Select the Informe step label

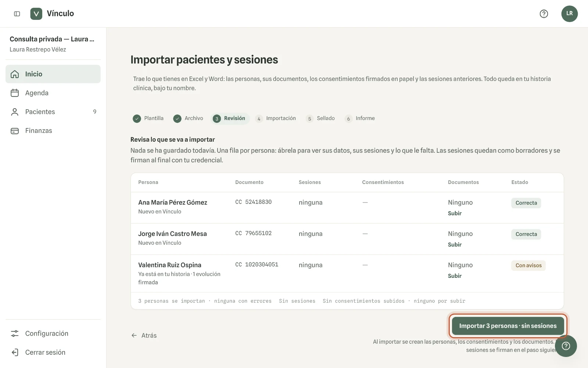[x=365, y=118]
